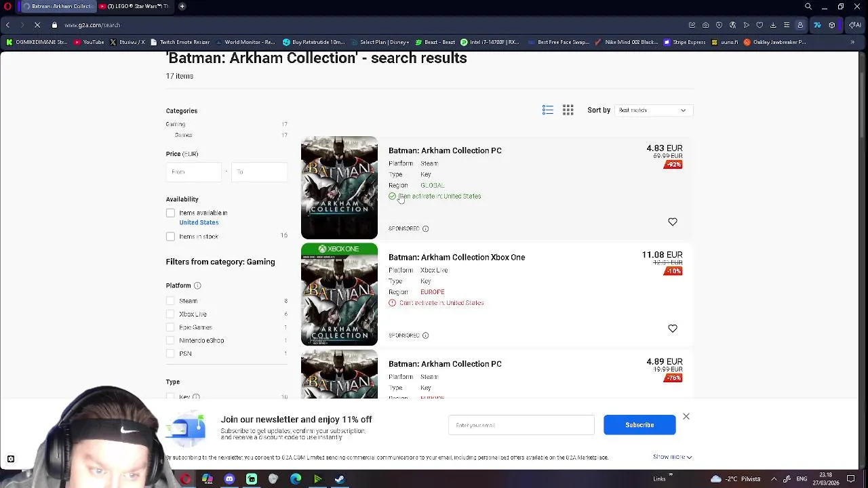Click price To input field
This screenshot has width=868, height=488.
pos(259,172)
